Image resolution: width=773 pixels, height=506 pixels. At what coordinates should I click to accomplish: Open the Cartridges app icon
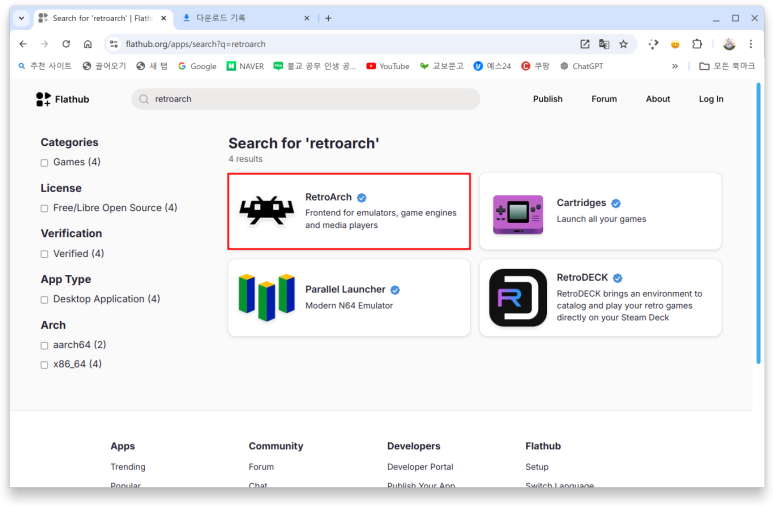(518, 214)
